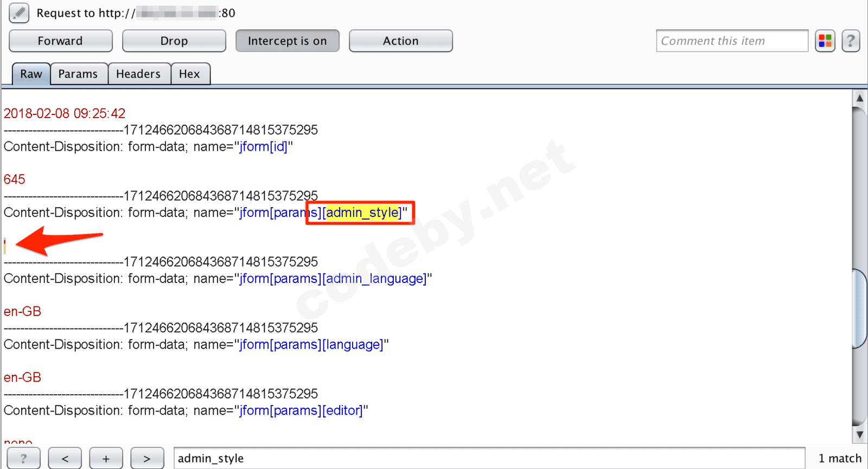868x469 pixels.
Task: Click the 1 match status text
Action: pos(840,458)
